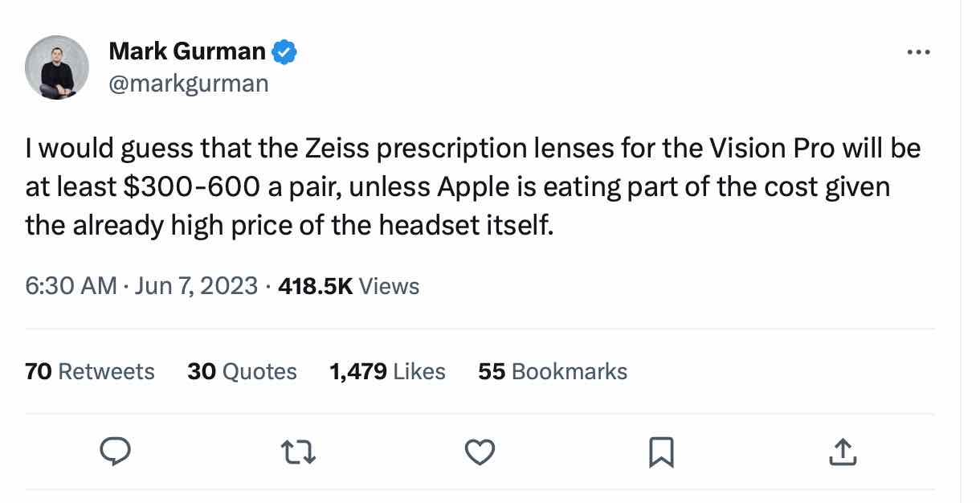
Task: Open the three-dot more options menu
Action: (x=917, y=52)
